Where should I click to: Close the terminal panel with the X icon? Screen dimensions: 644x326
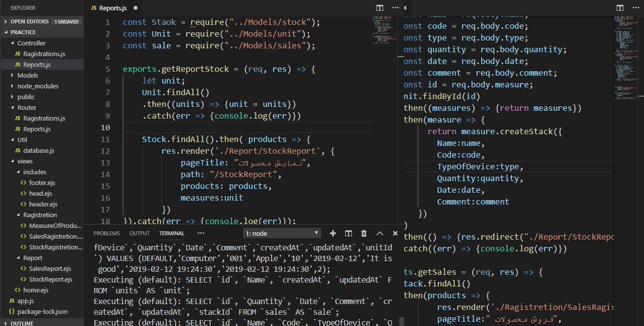click(x=395, y=233)
